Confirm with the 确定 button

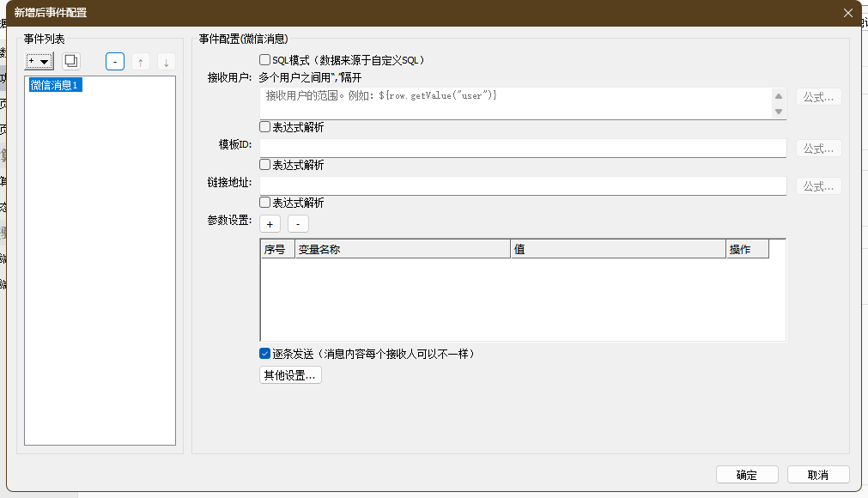(747, 475)
